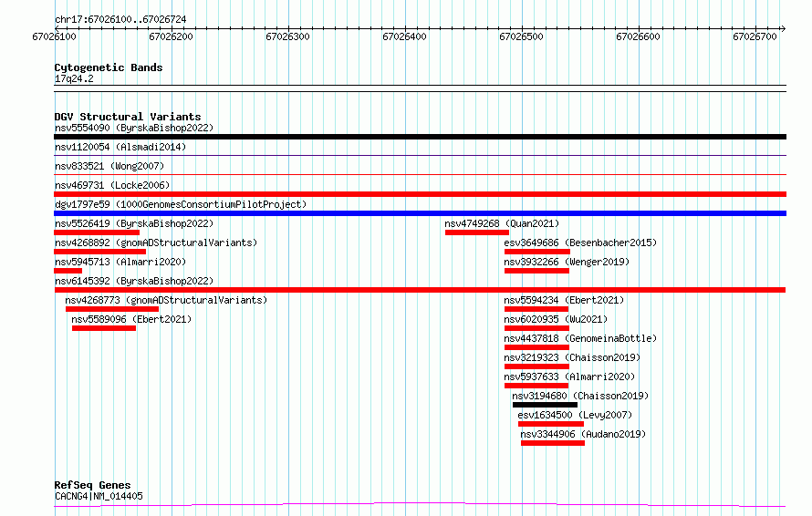The height and width of the screenshot is (516, 812).
Task: Click the 67026400 ruler position
Action: pyautogui.click(x=404, y=36)
